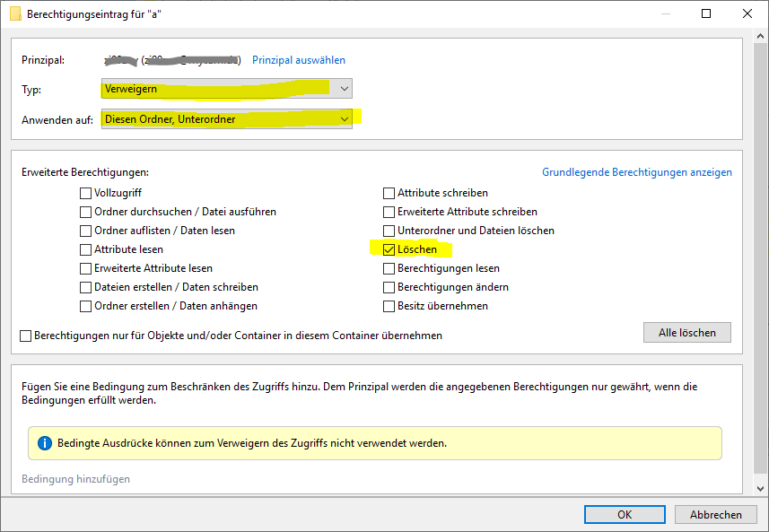Enable Dateien erstellen / Daten schreiben
The image size is (769, 532).
86,287
